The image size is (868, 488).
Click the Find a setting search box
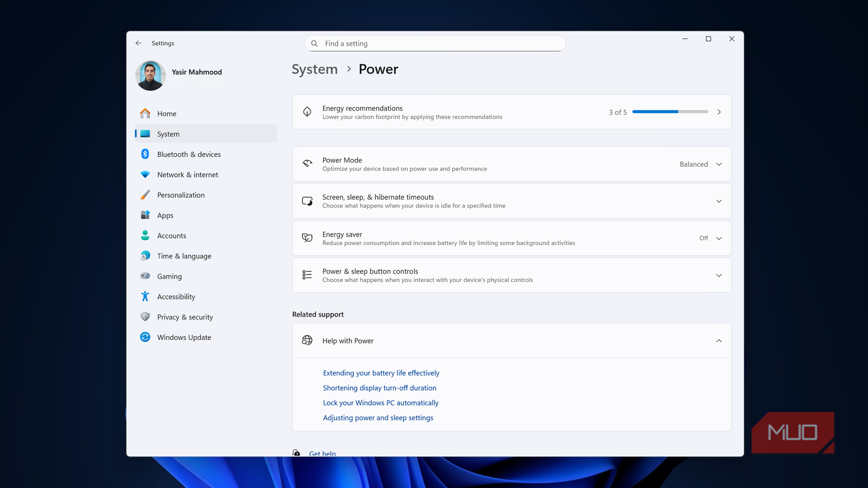tap(435, 44)
